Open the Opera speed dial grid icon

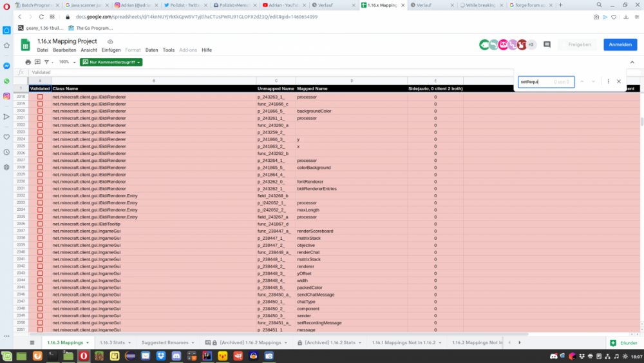tap(52, 17)
